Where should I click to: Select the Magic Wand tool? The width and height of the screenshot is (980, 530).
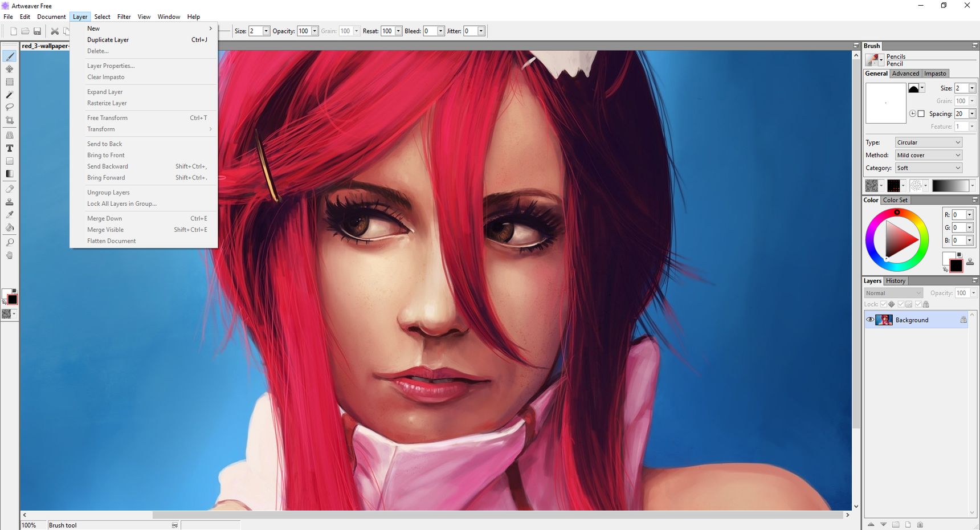[10, 95]
